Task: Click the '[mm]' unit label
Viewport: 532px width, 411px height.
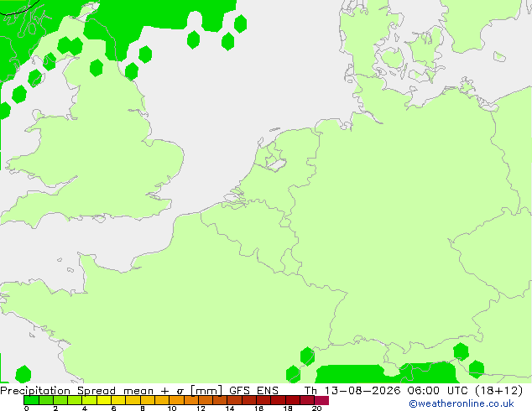Action: tap(206, 391)
